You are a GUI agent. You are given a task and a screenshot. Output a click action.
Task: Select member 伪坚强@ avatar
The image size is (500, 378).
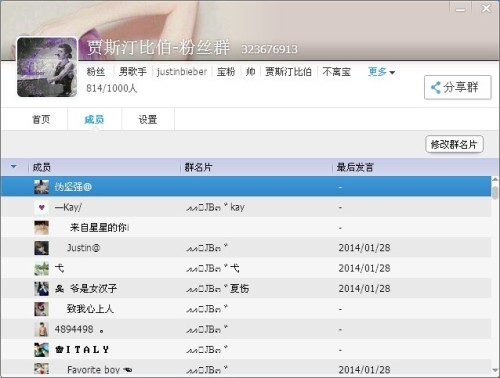(x=41, y=187)
